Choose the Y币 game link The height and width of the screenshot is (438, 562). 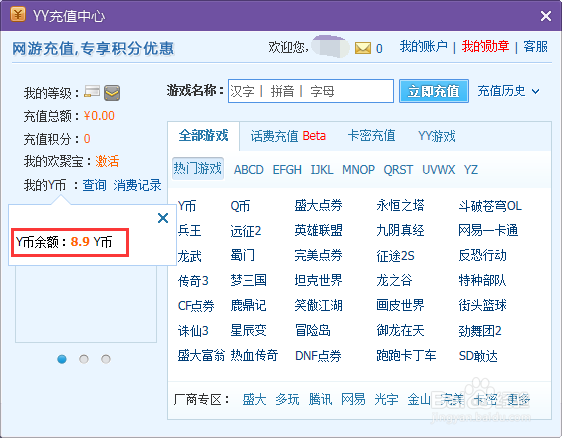tap(187, 206)
